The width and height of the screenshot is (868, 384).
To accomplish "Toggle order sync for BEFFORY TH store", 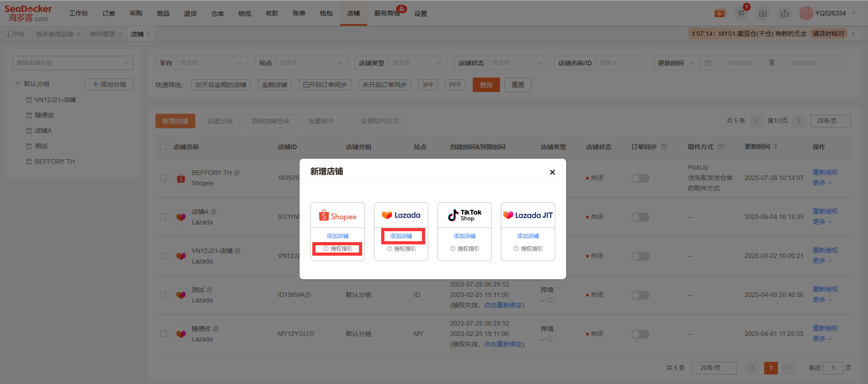I will click(x=640, y=178).
